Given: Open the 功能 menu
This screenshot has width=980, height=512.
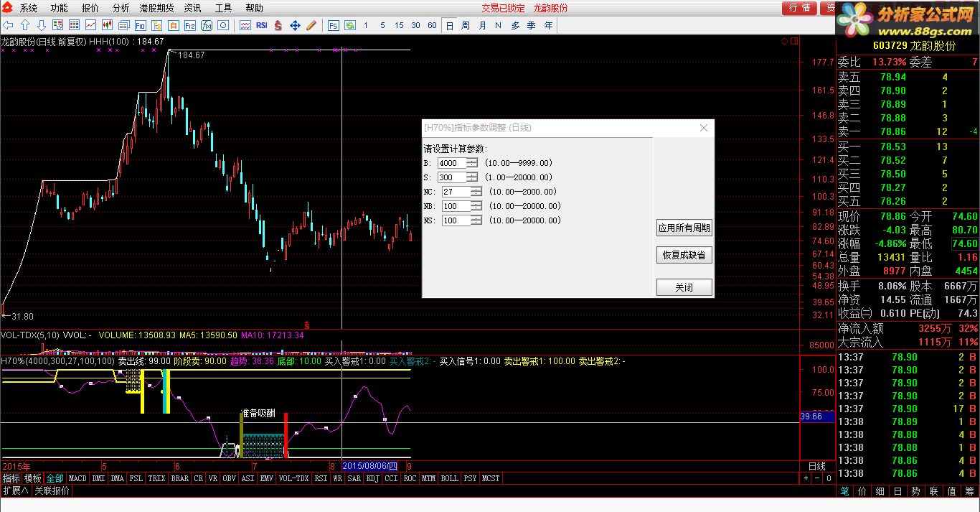Looking at the screenshot, I should [60, 8].
